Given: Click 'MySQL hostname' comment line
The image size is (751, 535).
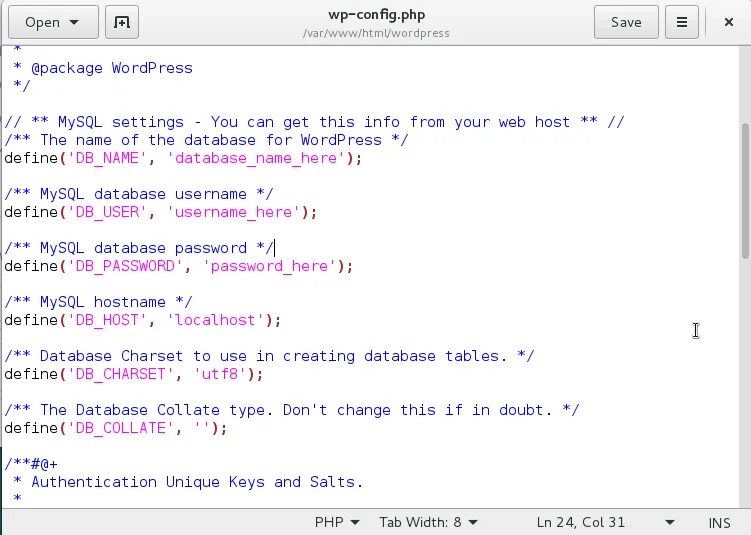Looking at the screenshot, I should click(98, 302).
